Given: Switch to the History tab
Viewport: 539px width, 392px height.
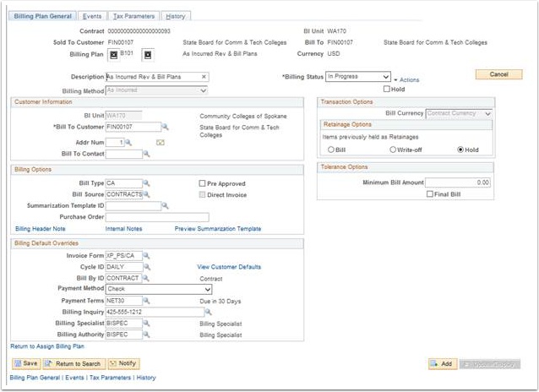Looking at the screenshot, I should click(176, 16).
